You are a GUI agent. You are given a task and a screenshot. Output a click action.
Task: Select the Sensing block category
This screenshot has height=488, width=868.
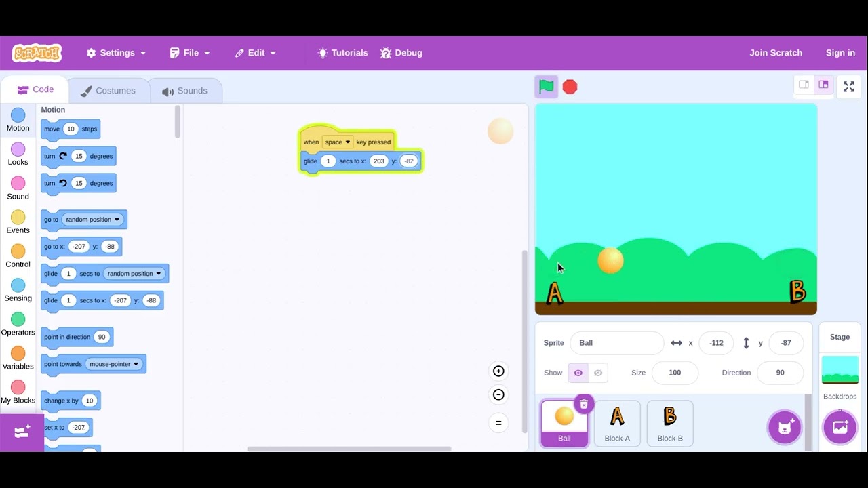(x=18, y=290)
